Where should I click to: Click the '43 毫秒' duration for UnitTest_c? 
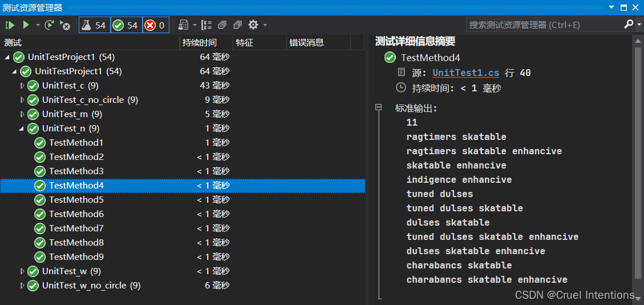(214, 86)
